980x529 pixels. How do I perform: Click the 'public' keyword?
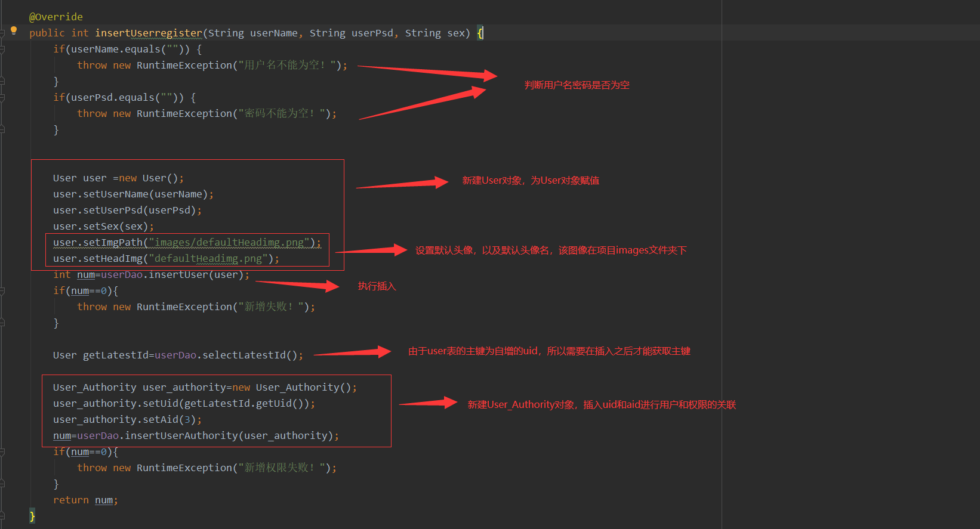click(x=47, y=33)
